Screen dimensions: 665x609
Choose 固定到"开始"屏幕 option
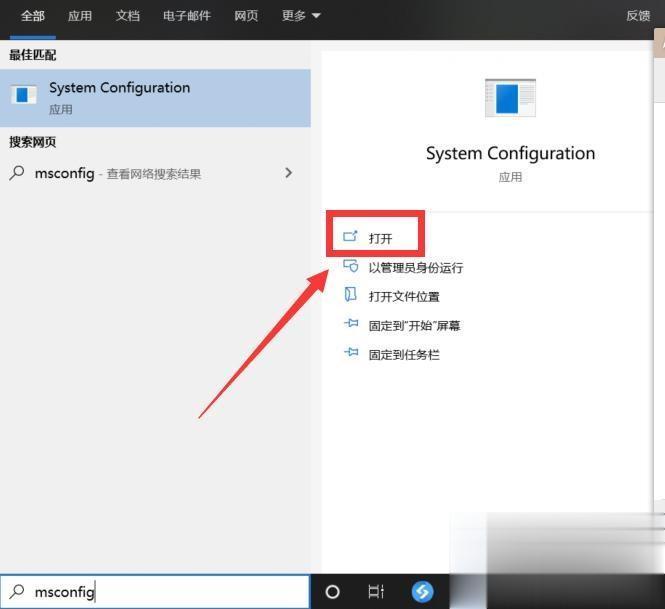point(414,326)
